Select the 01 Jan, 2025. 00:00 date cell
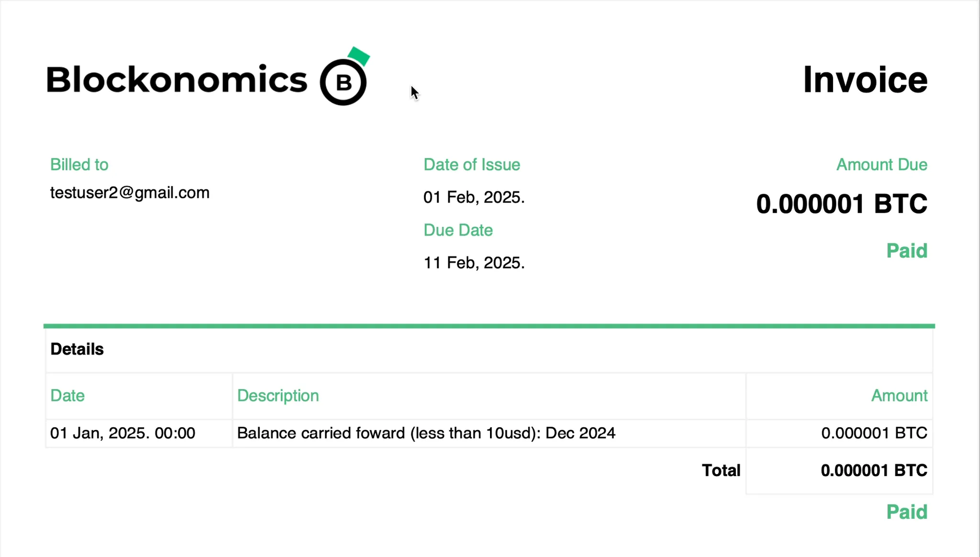Screen dimensions: 980x557 pyautogui.click(x=122, y=433)
